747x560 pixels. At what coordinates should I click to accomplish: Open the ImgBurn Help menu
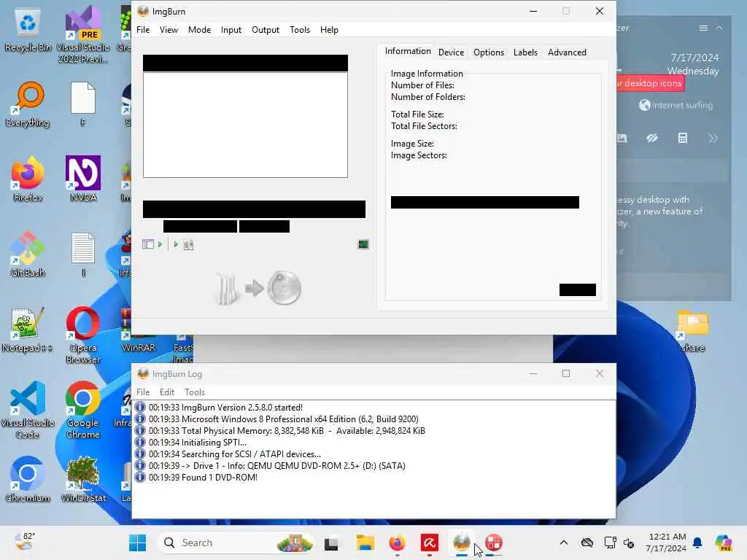(329, 29)
